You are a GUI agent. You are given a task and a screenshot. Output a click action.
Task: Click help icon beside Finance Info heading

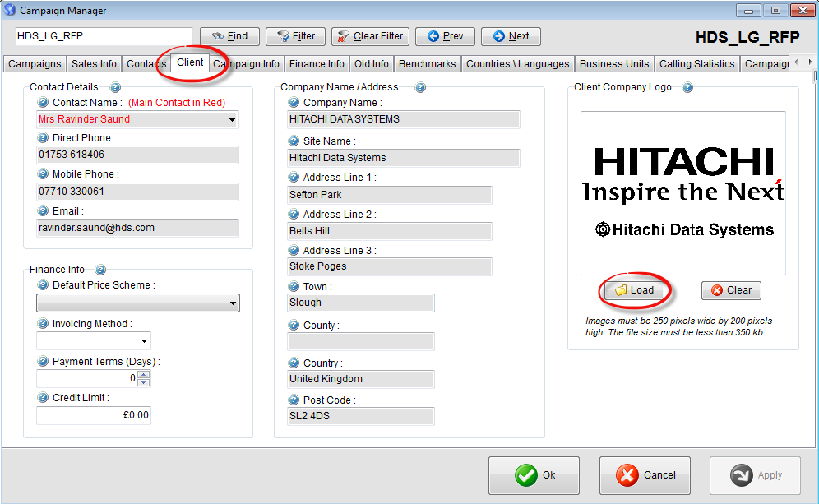click(100, 270)
